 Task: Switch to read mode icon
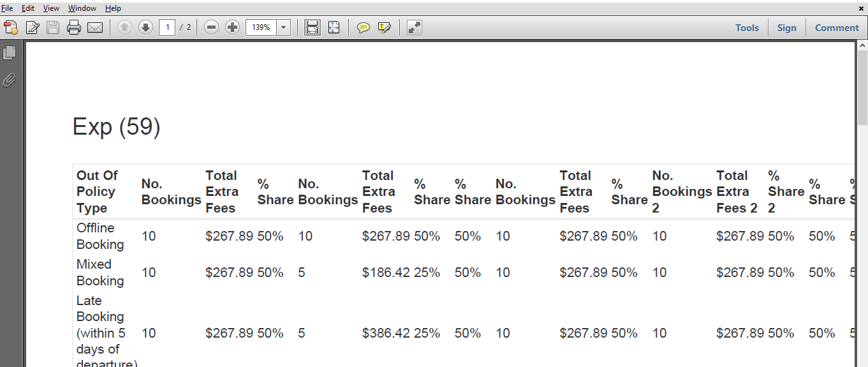tap(415, 27)
